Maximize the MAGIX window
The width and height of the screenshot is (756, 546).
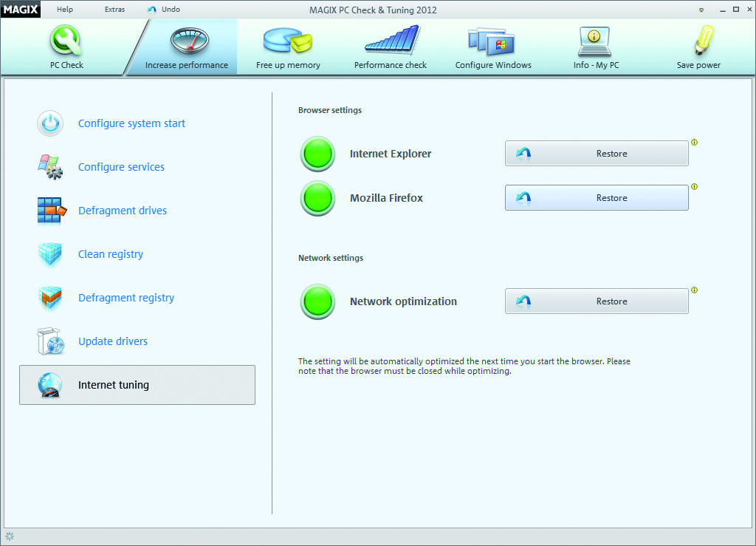point(736,9)
